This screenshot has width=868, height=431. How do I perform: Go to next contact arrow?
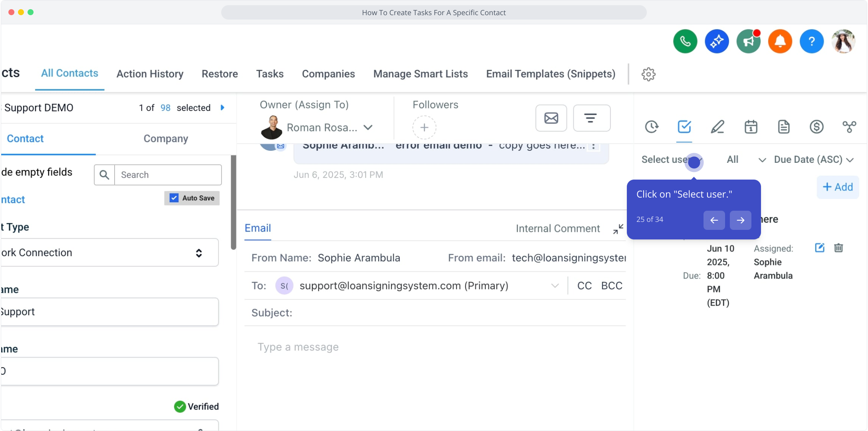pos(223,108)
